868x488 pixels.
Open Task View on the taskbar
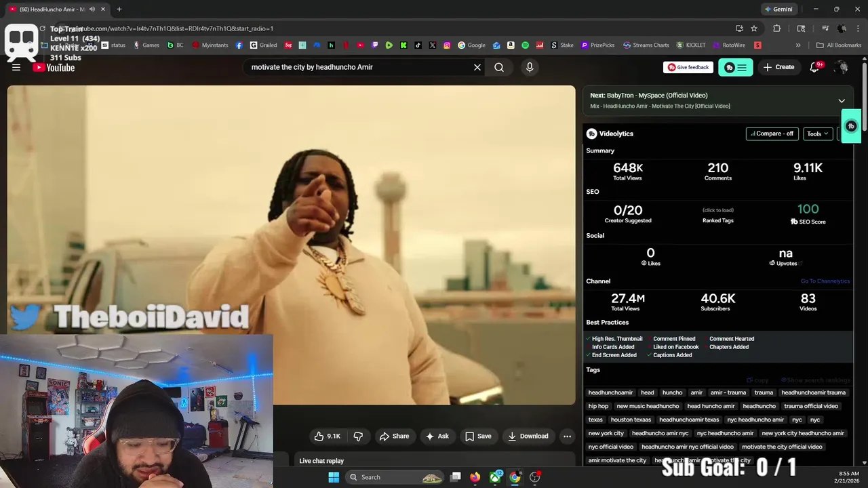coord(456,477)
